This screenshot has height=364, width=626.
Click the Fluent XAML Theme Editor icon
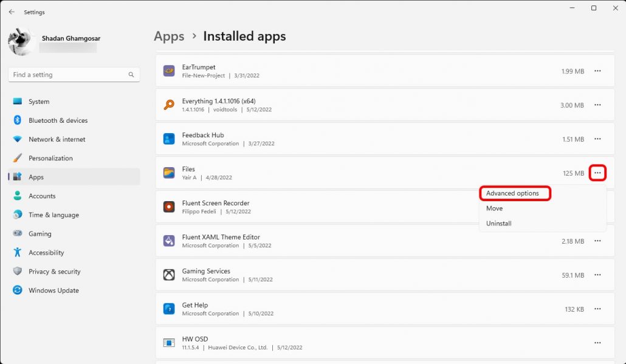coord(169,241)
